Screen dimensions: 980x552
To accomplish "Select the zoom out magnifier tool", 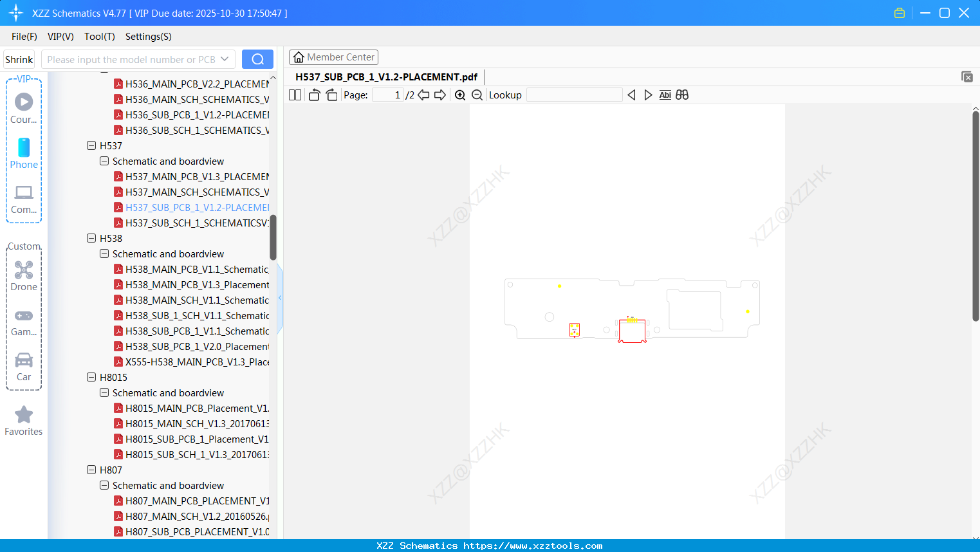I will 477,95.
